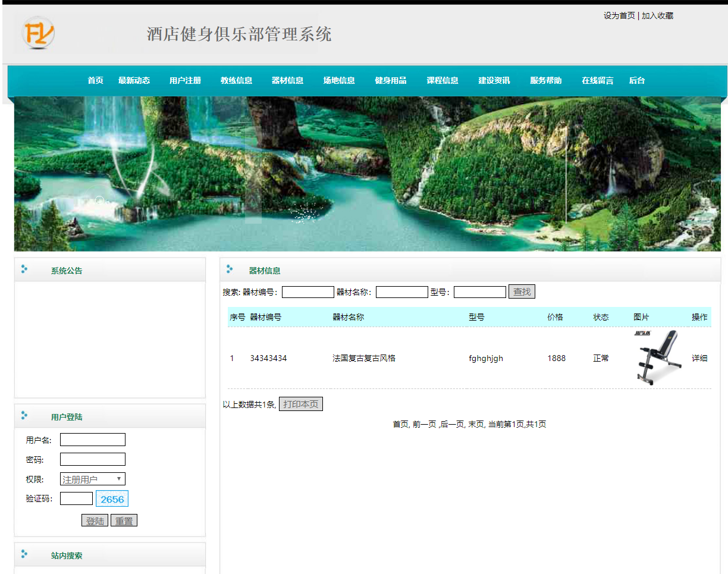Open 详细 details for equipment 34343434
Viewport: 728px width, 574px height.
click(x=699, y=358)
